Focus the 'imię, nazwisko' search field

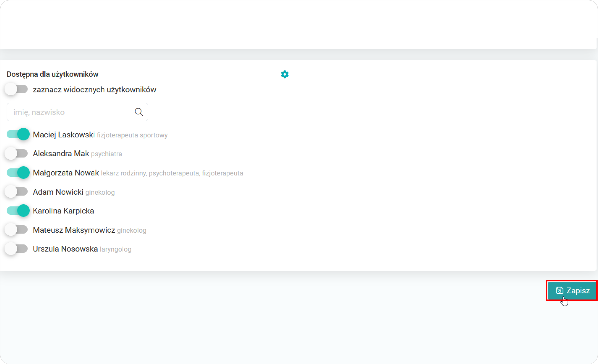click(77, 112)
